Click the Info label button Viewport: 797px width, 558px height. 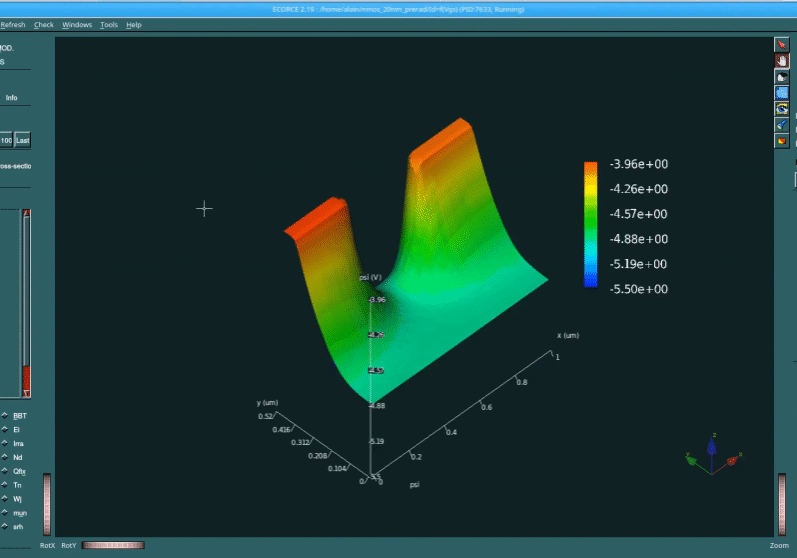pos(12,98)
